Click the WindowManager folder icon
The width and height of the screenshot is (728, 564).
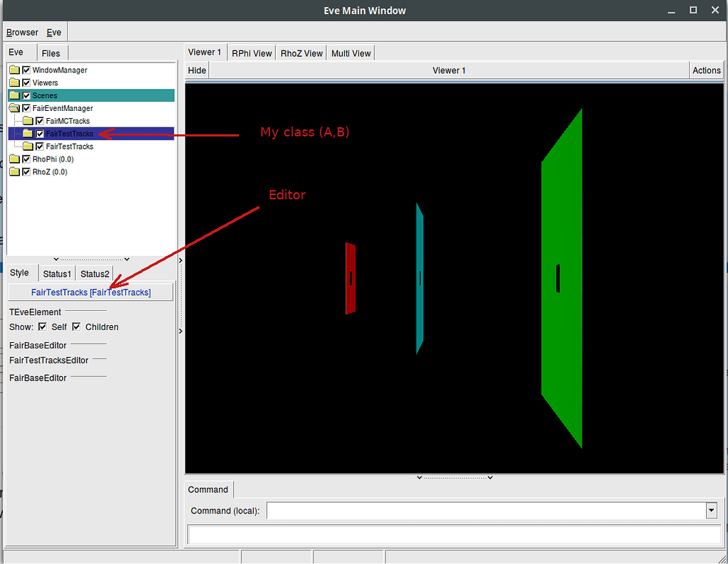click(x=14, y=70)
